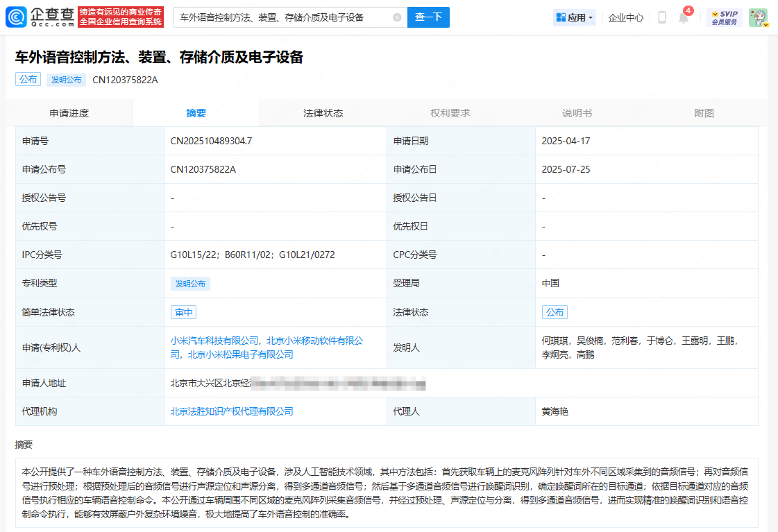Open the 法律状态 tab
This screenshot has height=532, width=778.
click(323, 113)
